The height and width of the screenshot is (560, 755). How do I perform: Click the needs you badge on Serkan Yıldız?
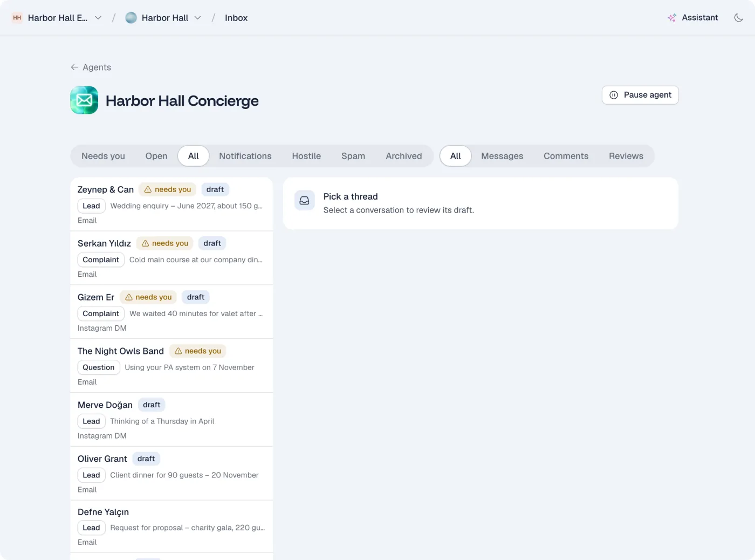(x=165, y=243)
